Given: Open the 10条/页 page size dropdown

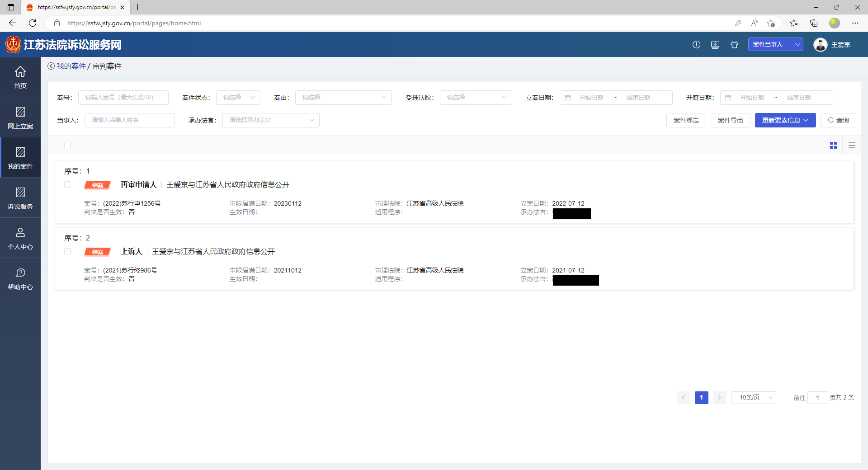Looking at the screenshot, I should [753, 398].
